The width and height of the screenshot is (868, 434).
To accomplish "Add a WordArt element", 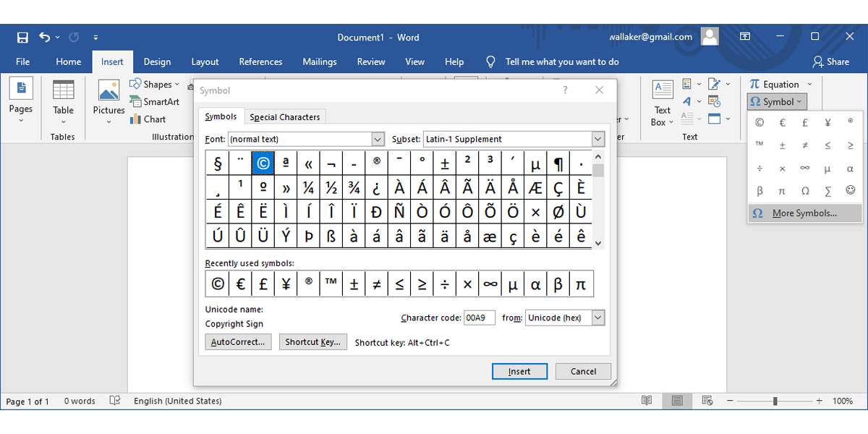I will (x=685, y=101).
